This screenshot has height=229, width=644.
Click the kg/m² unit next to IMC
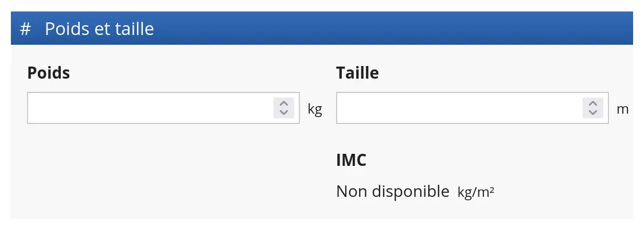coord(475,192)
